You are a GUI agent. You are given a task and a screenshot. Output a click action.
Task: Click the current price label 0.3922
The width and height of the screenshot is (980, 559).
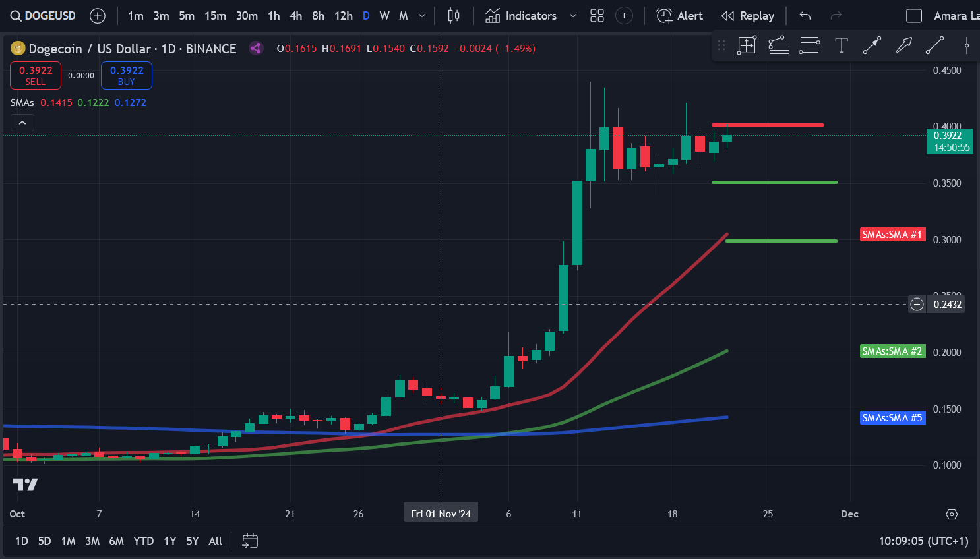coord(950,141)
